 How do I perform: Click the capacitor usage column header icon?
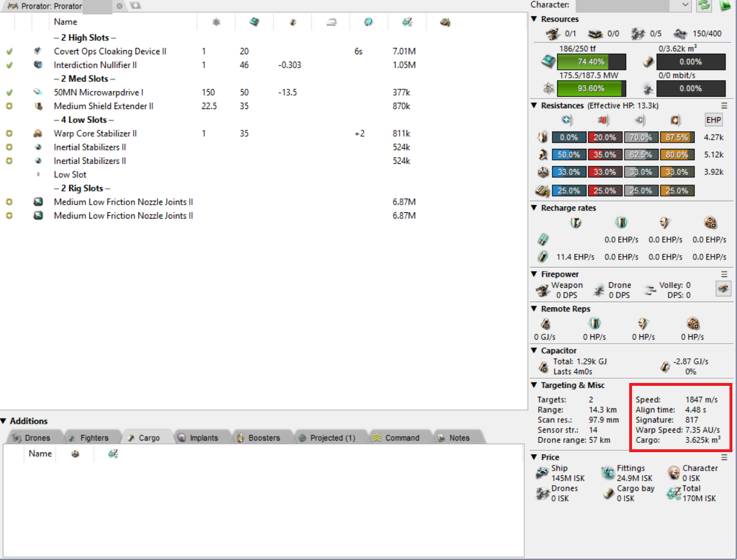pyautogui.click(x=292, y=22)
